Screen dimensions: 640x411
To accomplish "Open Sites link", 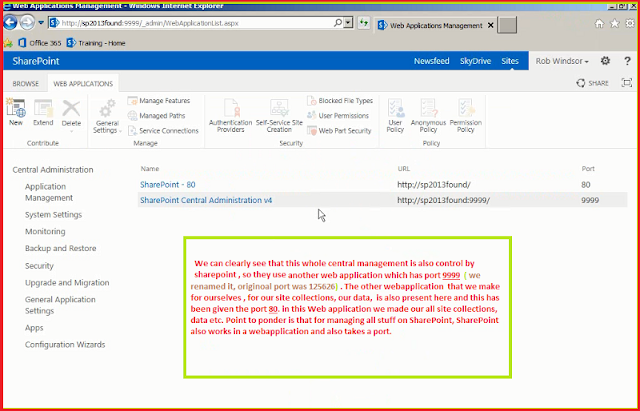I will click(510, 61).
